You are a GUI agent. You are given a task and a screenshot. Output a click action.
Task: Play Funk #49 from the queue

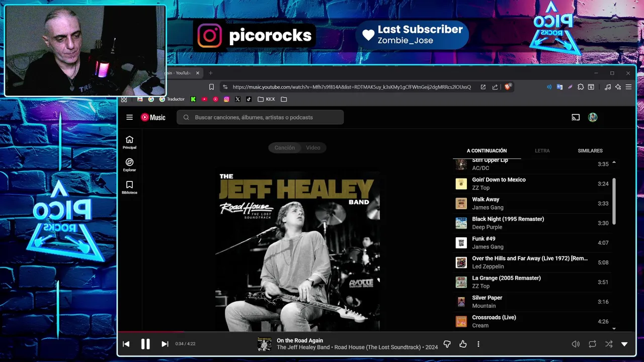click(533, 242)
